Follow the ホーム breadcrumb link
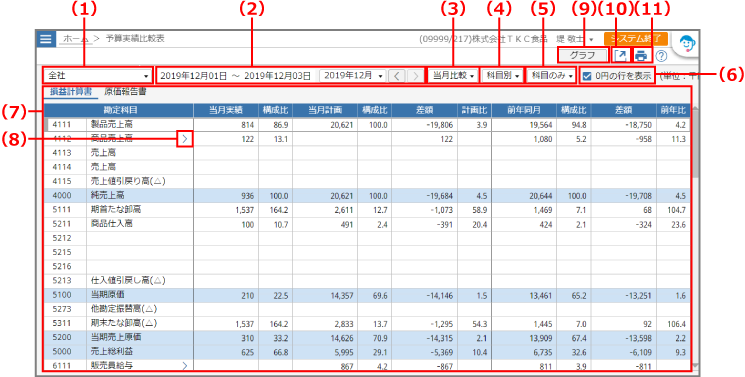Viewport: 745px width, 377px height. coord(77,39)
